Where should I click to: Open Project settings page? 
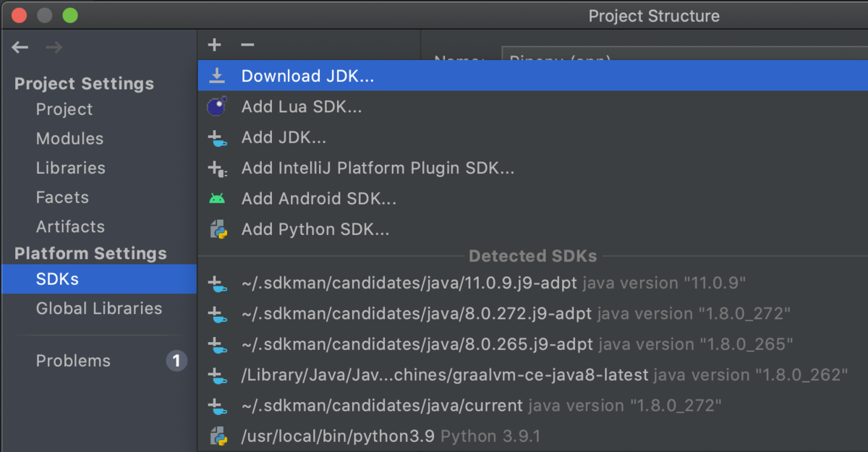[64, 109]
